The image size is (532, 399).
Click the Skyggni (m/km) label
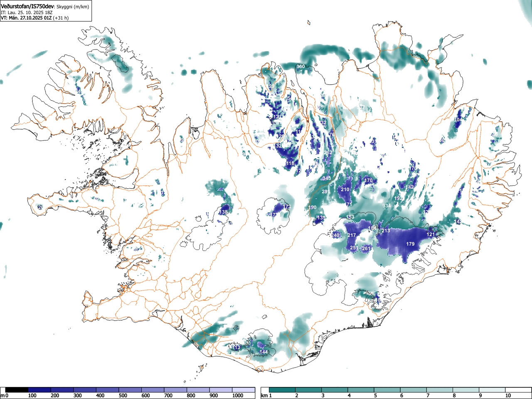click(x=73, y=7)
